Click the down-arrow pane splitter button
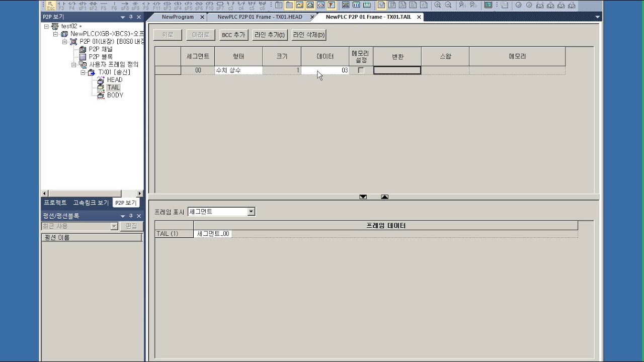This screenshot has height=362, width=644. click(363, 197)
